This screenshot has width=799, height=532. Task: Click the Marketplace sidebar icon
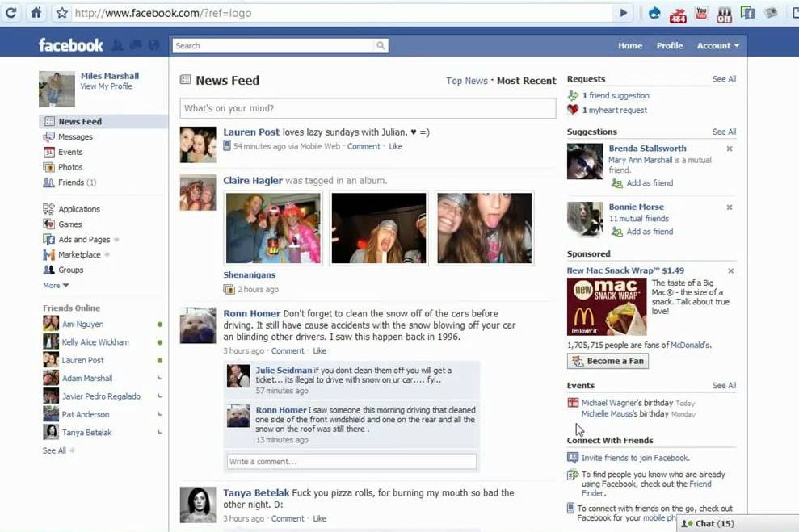(49, 254)
